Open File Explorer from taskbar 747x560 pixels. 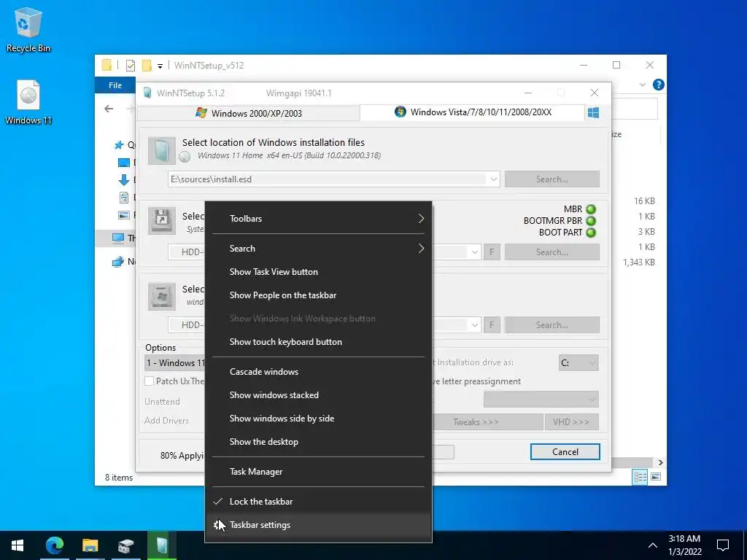click(x=90, y=545)
